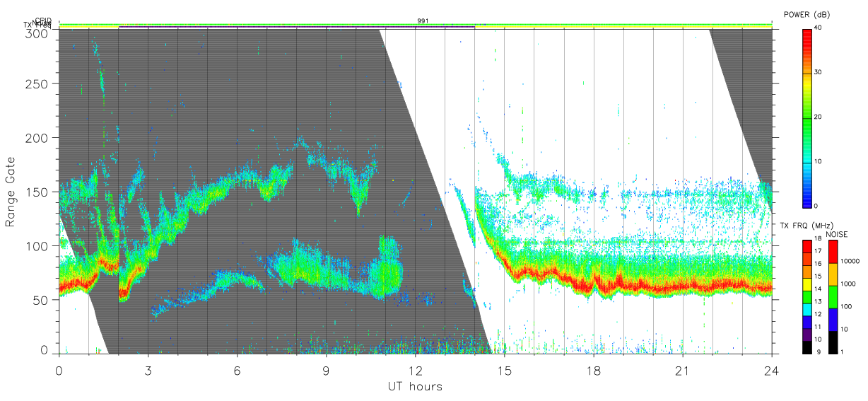The width and height of the screenshot is (868, 401).
Task: Click the y-axis tick label '300'
Action: 37,33
